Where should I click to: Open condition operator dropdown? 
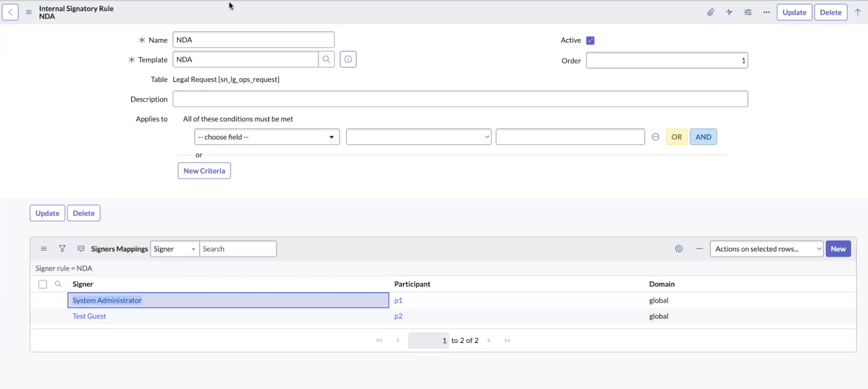tap(418, 137)
